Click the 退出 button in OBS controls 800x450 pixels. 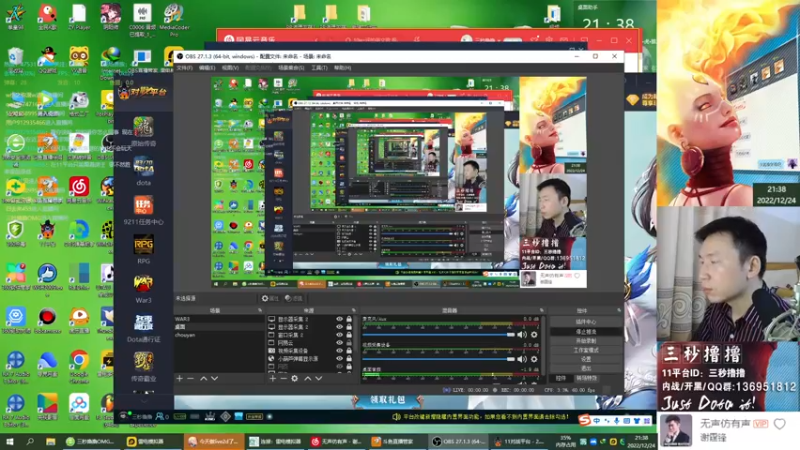(x=586, y=368)
